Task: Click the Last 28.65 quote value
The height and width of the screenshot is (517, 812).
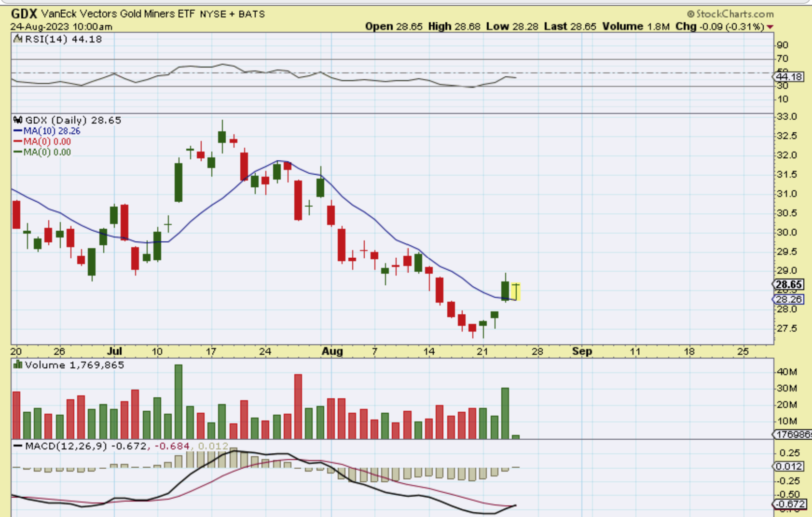Action: [x=570, y=27]
